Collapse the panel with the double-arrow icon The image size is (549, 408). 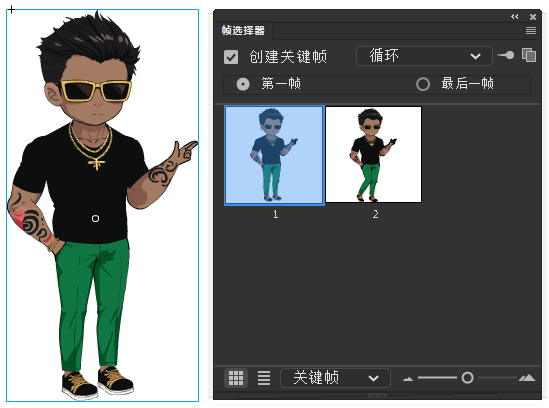tap(514, 16)
